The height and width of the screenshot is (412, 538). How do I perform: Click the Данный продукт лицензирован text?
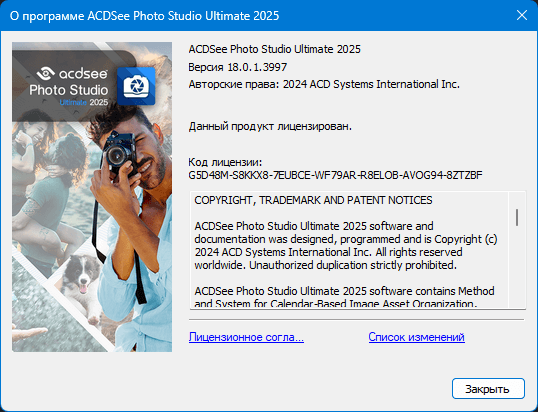(x=270, y=126)
